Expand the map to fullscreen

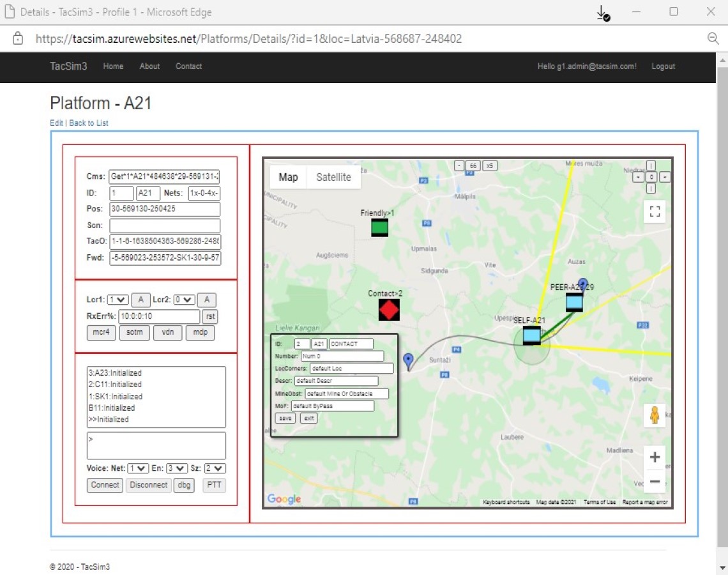tap(654, 211)
